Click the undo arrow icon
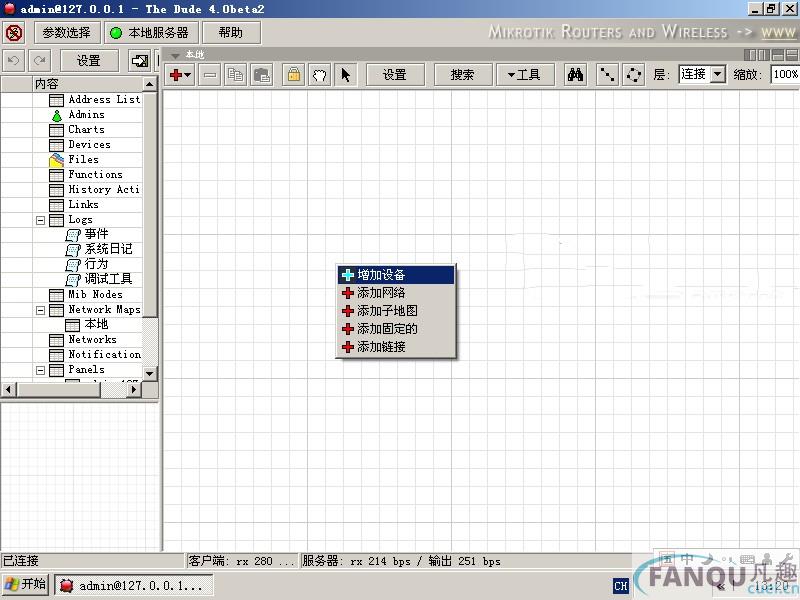 click(x=14, y=61)
